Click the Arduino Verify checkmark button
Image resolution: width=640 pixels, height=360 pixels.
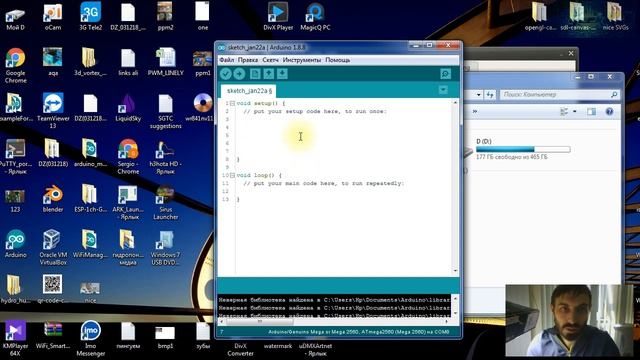226,74
